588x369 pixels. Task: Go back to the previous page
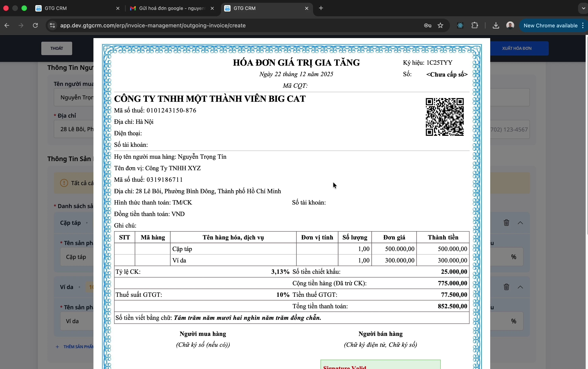(x=7, y=25)
